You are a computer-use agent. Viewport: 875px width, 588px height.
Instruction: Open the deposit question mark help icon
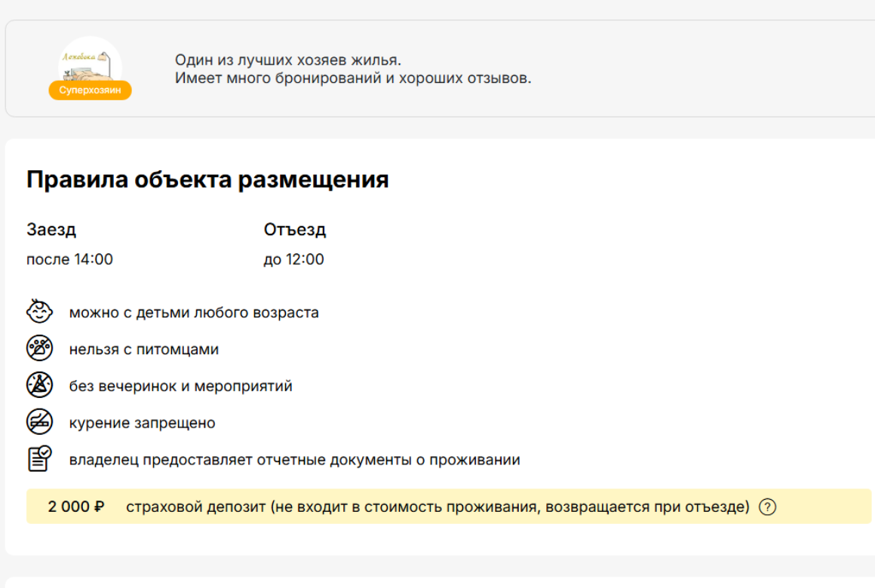[767, 507]
